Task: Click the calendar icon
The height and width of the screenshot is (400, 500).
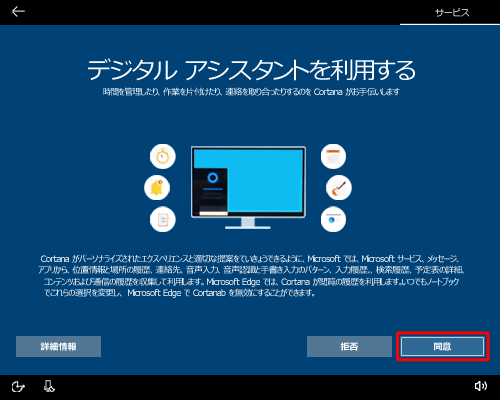Action: [x=333, y=156]
